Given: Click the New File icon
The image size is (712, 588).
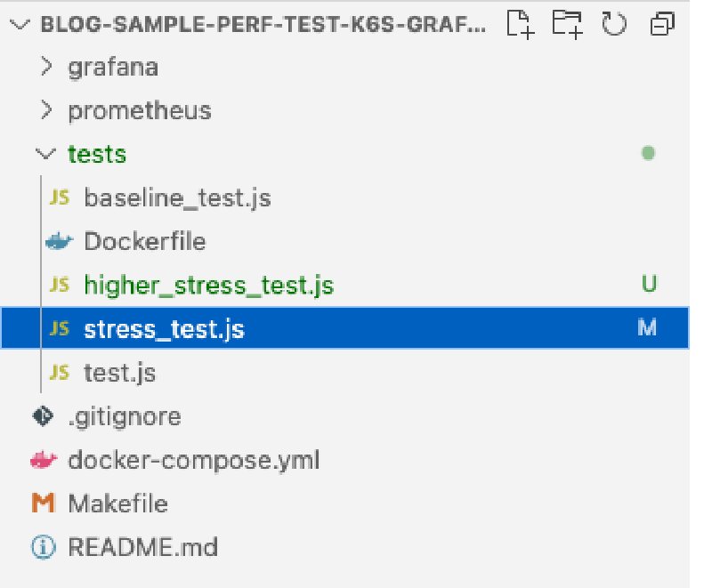Looking at the screenshot, I should point(521,24).
